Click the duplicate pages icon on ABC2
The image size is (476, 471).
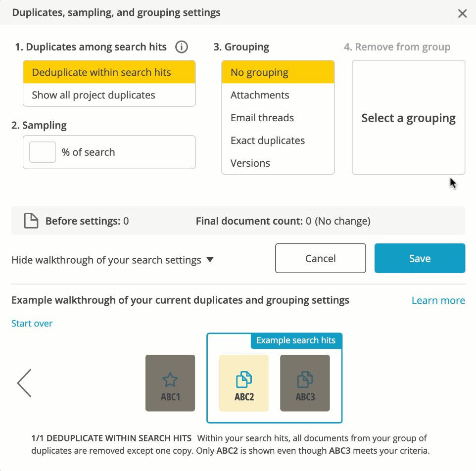pos(244,379)
